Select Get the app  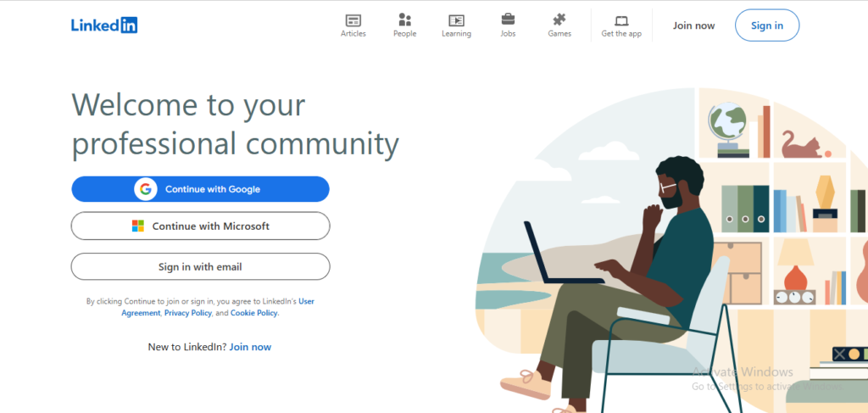pos(621,25)
